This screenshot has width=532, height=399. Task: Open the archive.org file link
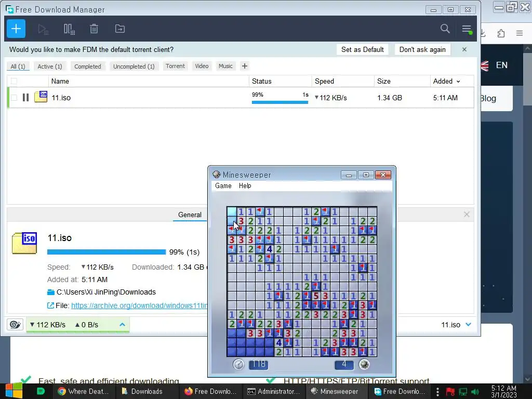tap(139, 305)
